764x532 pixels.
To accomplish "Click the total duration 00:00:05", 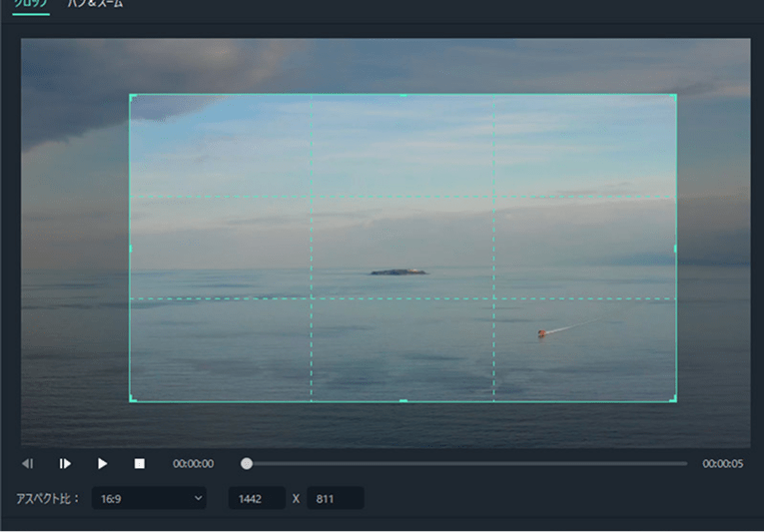I will coord(723,464).
